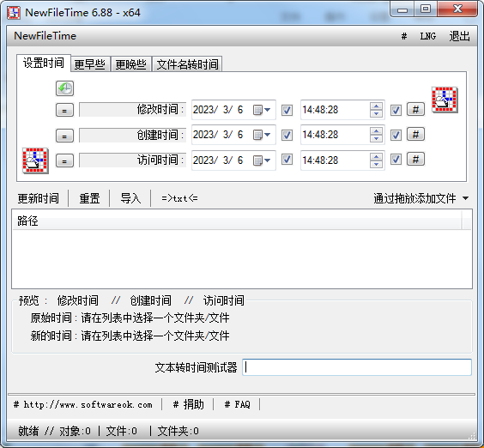Click the '#' button in the 访问时间 row
This screenshot has width=484, height=448.
pos(415,160)
